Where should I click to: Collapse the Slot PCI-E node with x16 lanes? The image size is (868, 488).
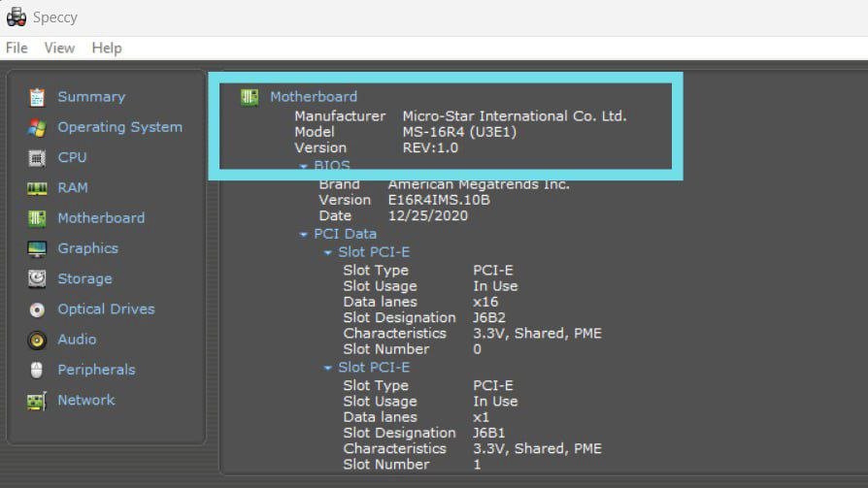tap(328, 253)
